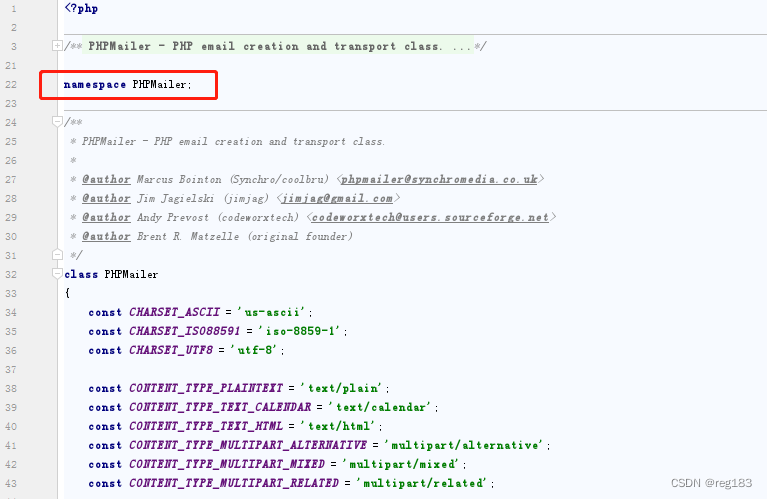Viewport: 767px width, 499px height.
Task: Click the PHPMailer namespace name on line 22
Action: (159, 85)
